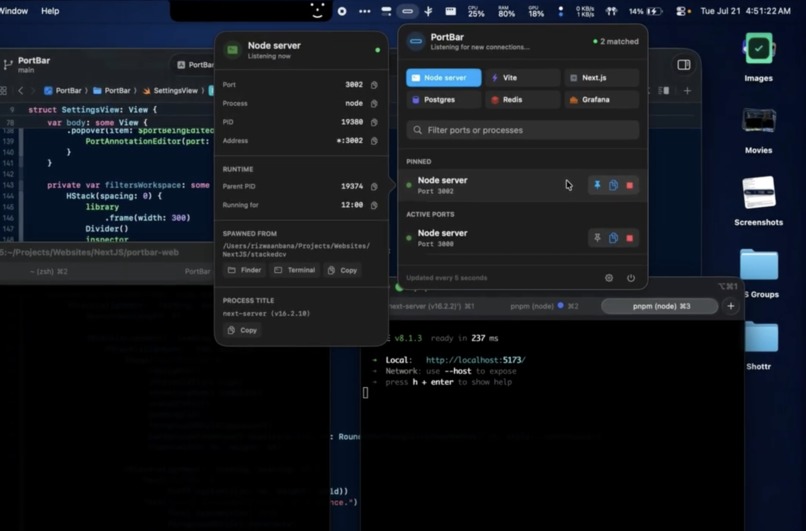Click the PortBar menu bar icon

point(407,11)
